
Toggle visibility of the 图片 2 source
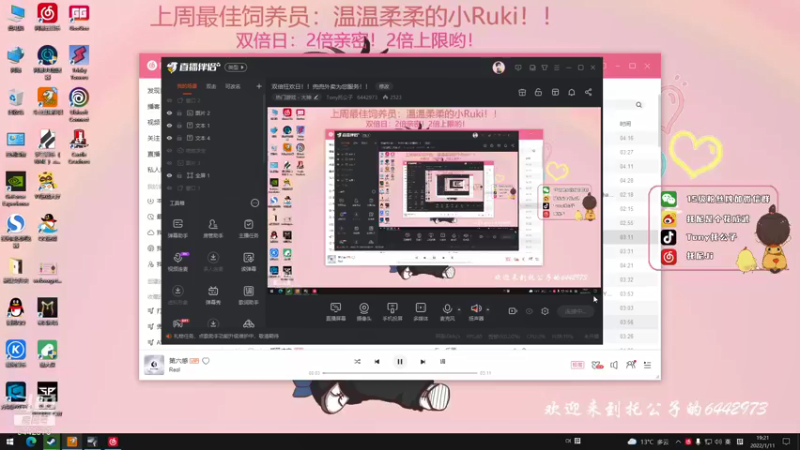click(169, 113)
